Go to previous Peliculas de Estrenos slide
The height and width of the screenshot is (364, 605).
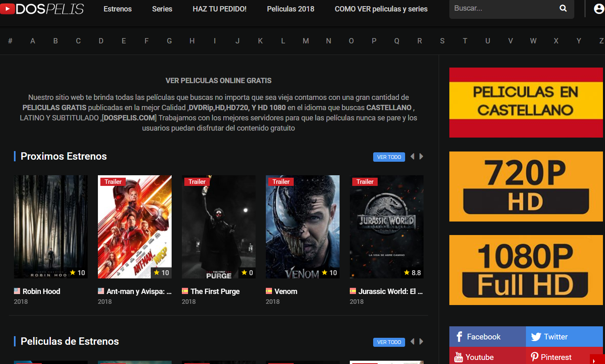pyautogui.click(x=412, y=341)
